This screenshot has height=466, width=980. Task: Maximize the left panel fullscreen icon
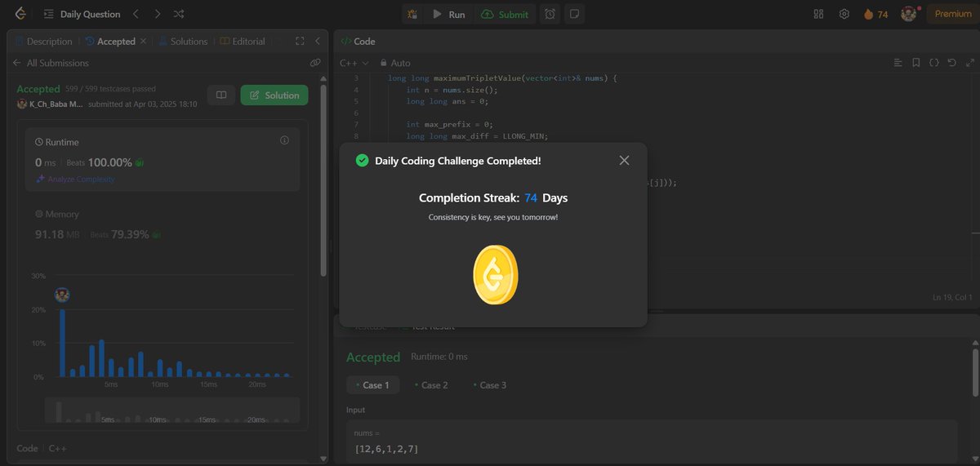(300, 41)
